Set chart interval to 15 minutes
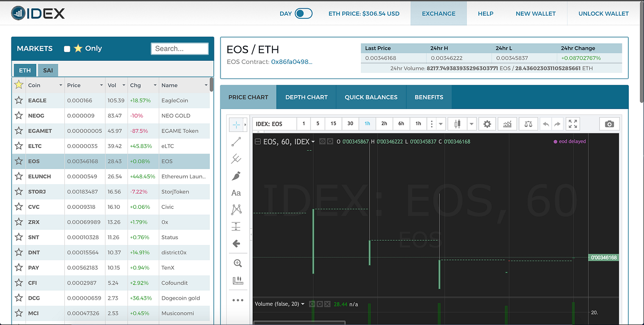 click(333, 124)
